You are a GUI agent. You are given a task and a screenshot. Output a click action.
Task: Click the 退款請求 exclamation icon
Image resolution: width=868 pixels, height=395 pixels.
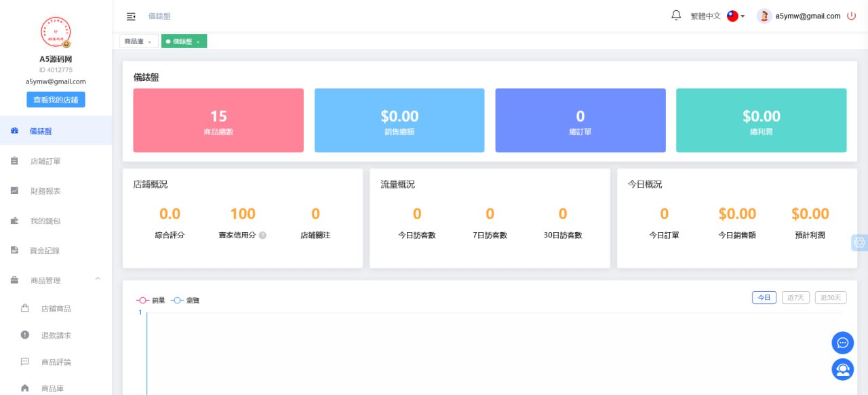[24, 335]
